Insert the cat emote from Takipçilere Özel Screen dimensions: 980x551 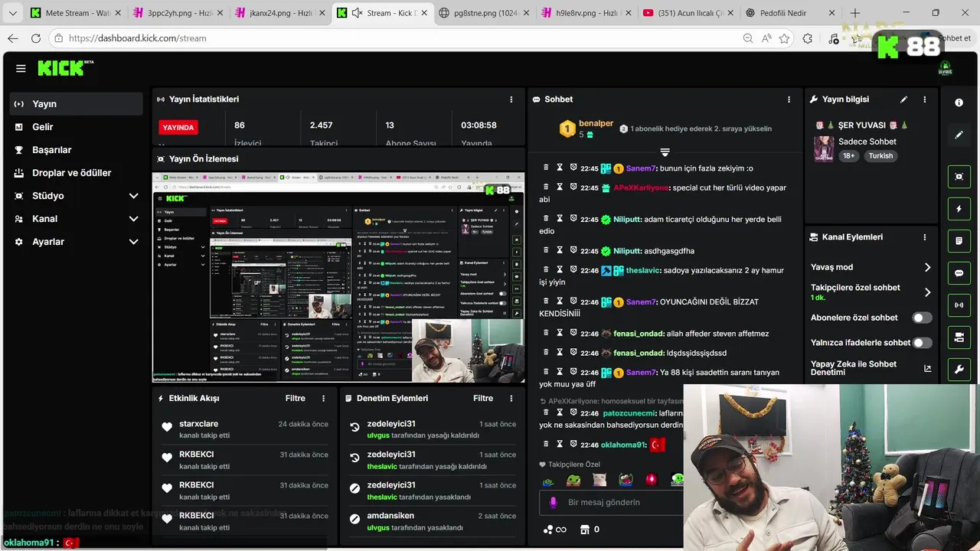pos(599,481)
